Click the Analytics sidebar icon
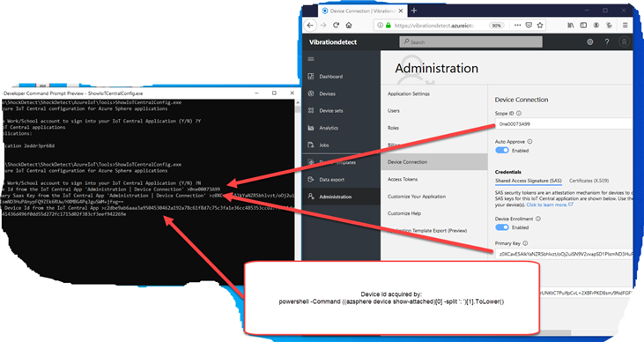Image resolution: width=644 pixels, height=342 pixels. tap(311, 128)
